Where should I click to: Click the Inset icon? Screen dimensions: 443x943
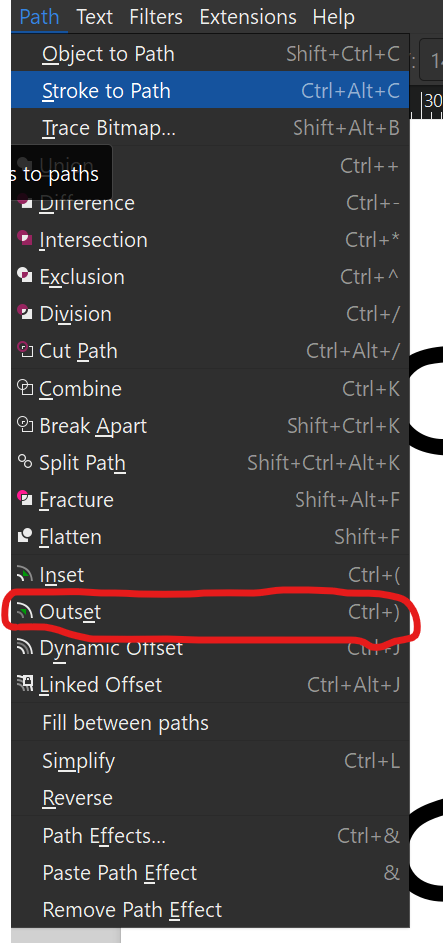[25, 575]
